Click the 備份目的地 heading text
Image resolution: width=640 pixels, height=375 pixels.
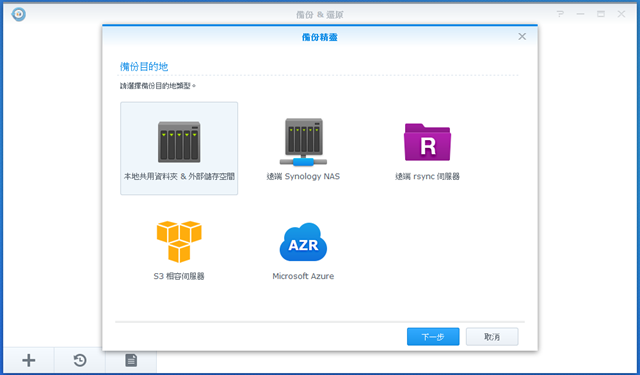pyautogui.click(x=144, y=67)
